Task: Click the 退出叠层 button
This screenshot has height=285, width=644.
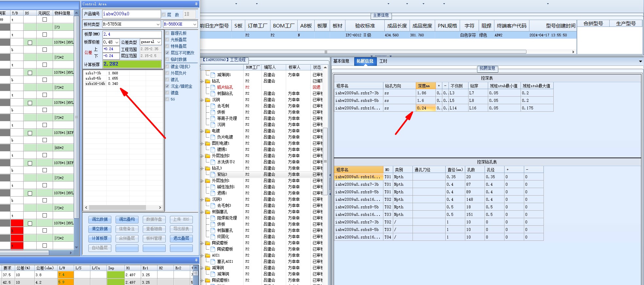Action: pyautogui.click(x=181, y=238)
